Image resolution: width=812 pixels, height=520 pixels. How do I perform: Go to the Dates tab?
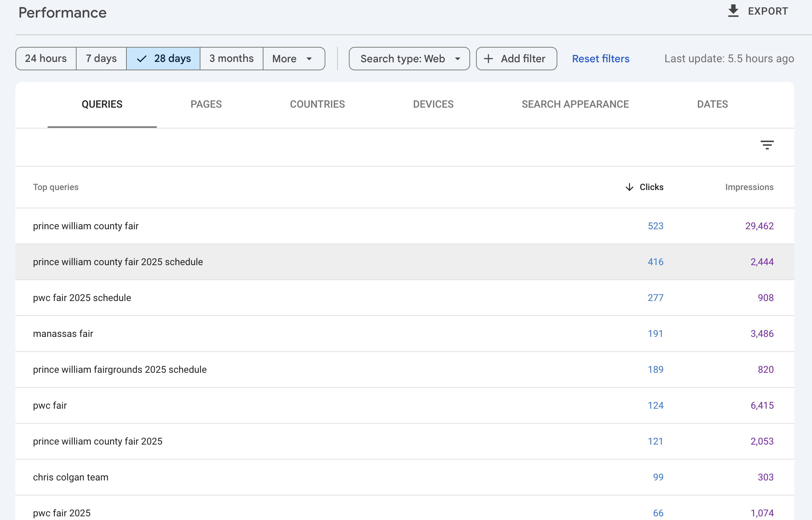pos(712,104)
